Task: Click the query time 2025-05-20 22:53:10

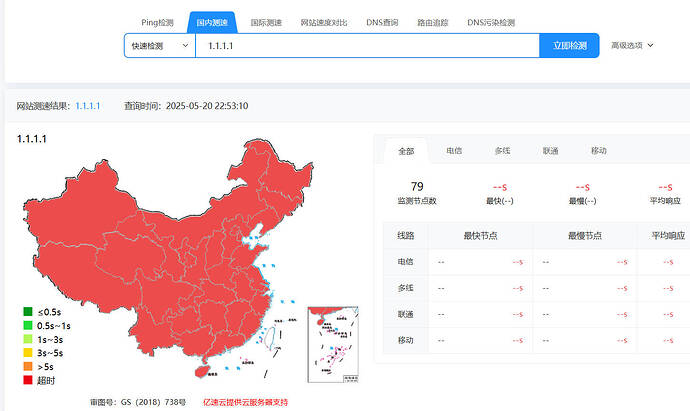Action: tap(207, 106)
